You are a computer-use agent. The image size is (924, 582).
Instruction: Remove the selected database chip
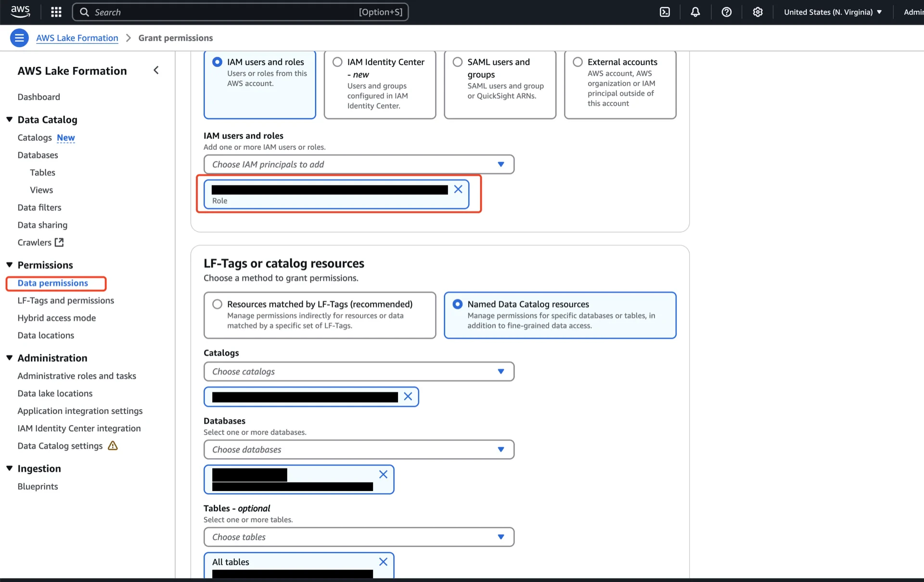click(384, 474)
